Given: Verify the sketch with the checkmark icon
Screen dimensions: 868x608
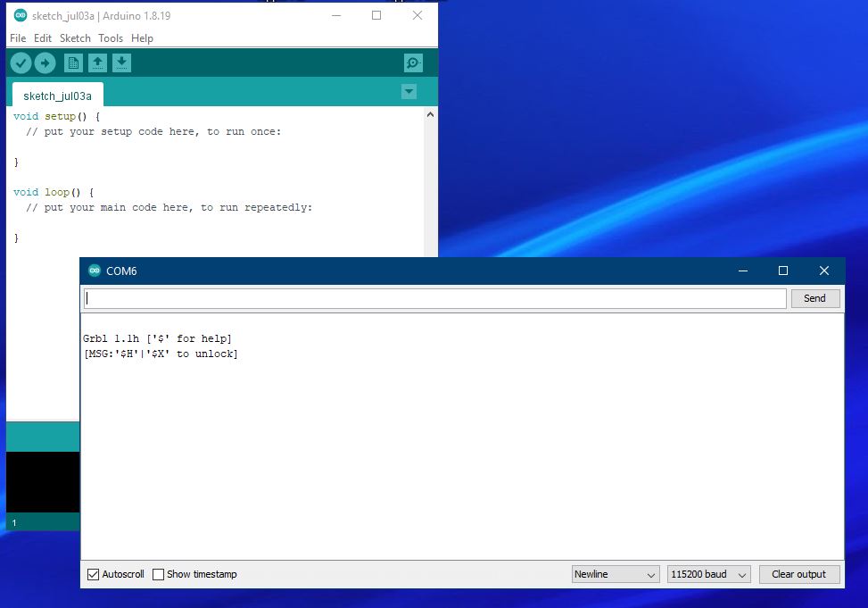Looking at the screenshot, I should pos(21,63).
